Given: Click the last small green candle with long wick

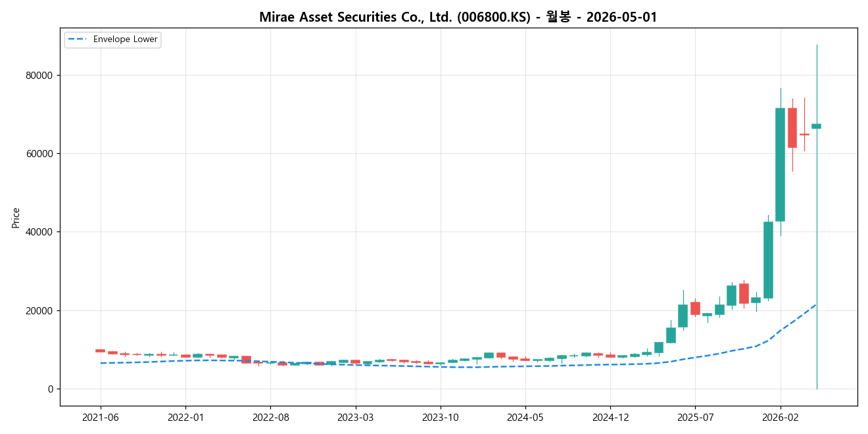Looking at the screenshot, I should coord(816,126).
